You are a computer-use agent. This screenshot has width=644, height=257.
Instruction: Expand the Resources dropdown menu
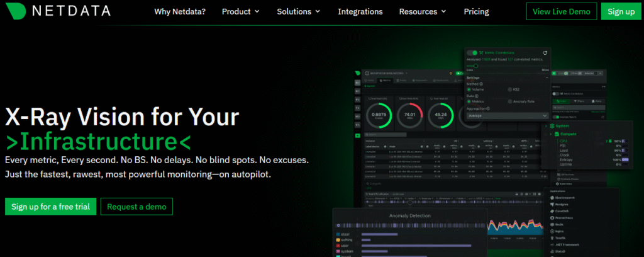(423, 11)
